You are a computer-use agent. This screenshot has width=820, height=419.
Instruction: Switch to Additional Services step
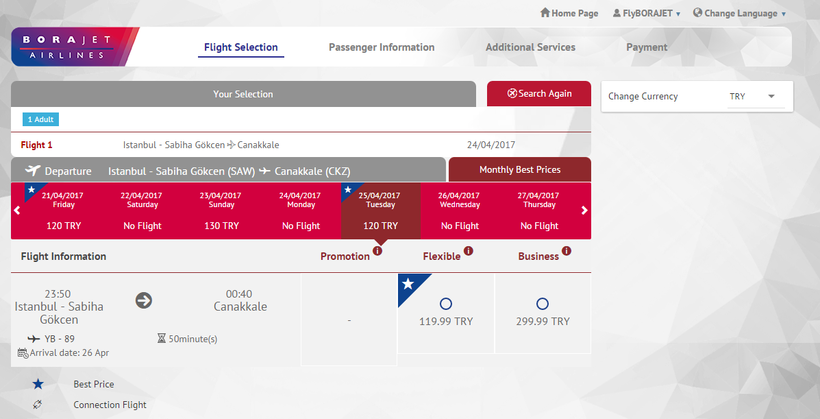click(530, 47)
